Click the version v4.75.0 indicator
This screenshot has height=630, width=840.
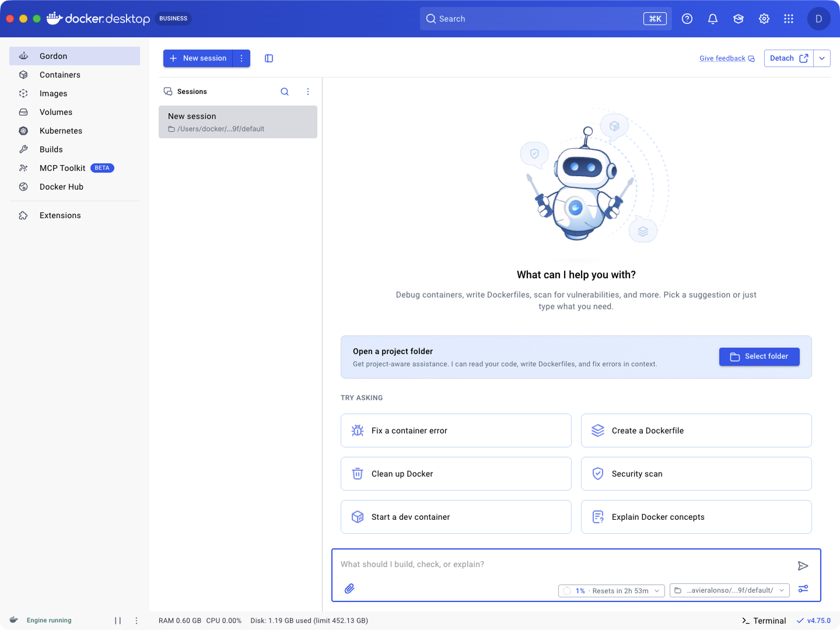[x=814, y=621]
